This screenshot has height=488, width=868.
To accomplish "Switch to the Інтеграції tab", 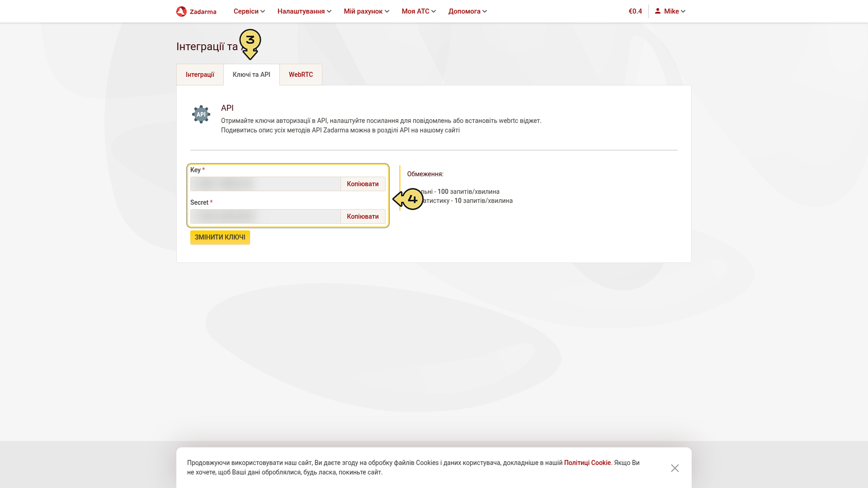I will pyautogui.click(x=200, y=75).
